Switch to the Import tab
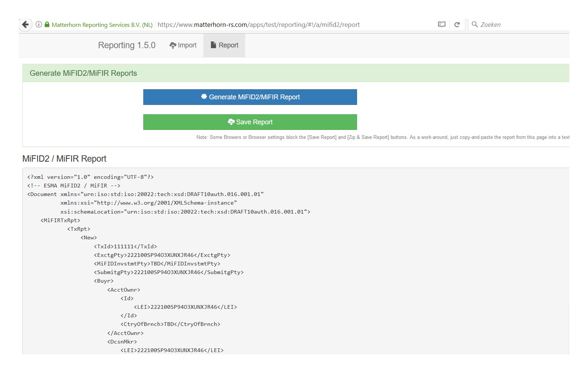588x373 pixels. [183, 45]
